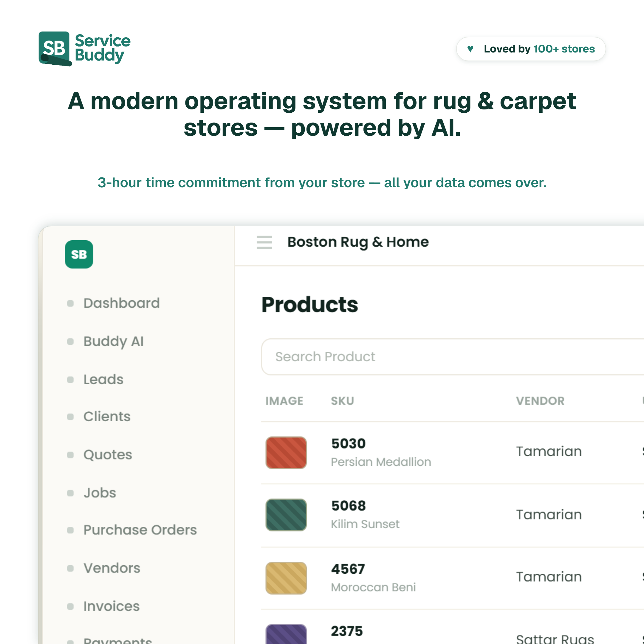The width and height of the screenshot is (644, 644).
Task: Go to the Clients section
Action: click(x=107, y=417)
